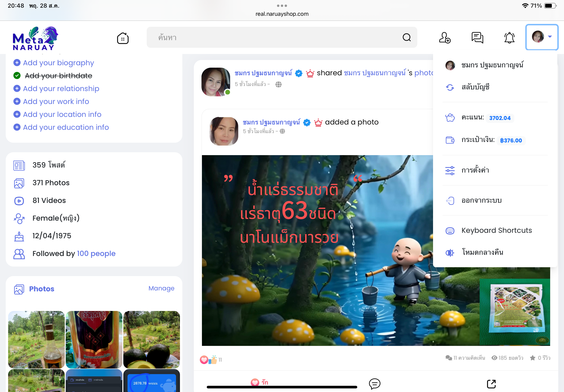Click the 371 Photos count

point(51,183)
